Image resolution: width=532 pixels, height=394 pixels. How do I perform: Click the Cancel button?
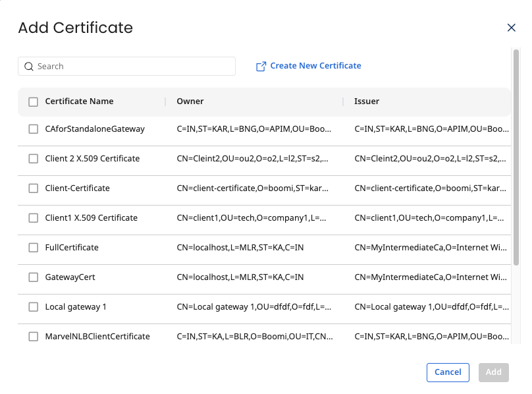click(x=448, y=372)
